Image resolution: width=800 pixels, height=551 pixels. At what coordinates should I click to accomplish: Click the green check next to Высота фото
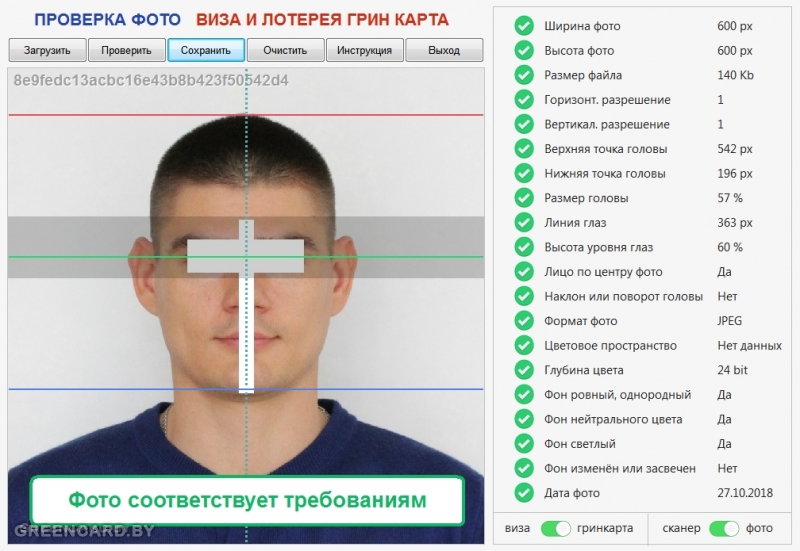(x=524, y=51)
